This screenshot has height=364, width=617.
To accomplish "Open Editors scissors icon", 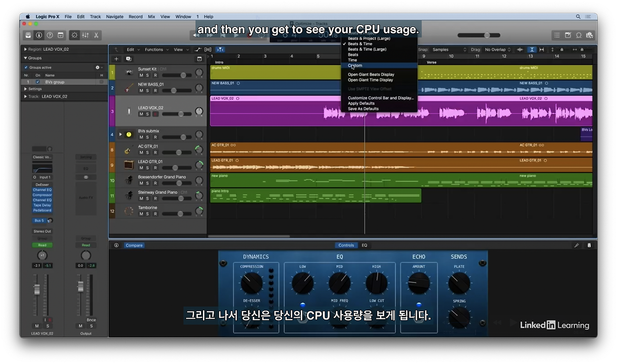I will coord(96,35).
